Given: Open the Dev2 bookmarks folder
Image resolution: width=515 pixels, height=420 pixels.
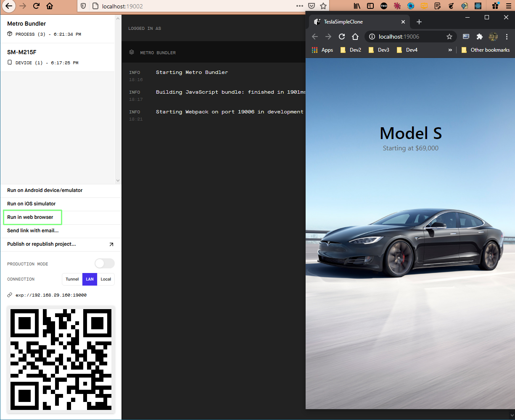Looking at the screenshot, I should [x=351, y=50].
